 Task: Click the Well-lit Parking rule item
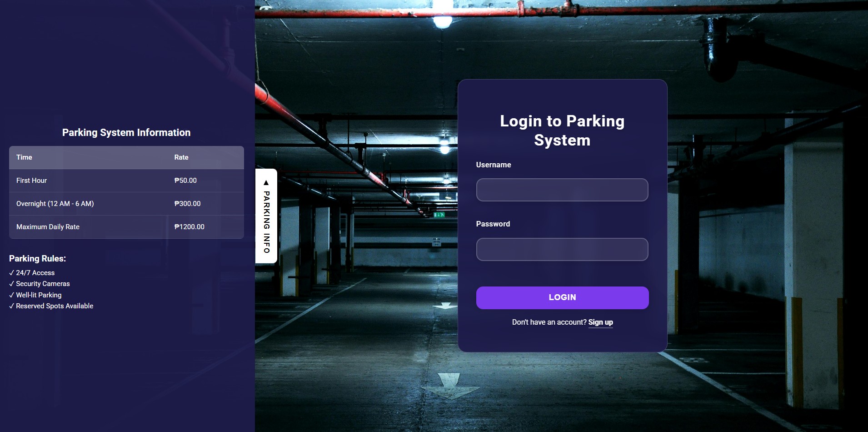35,295
